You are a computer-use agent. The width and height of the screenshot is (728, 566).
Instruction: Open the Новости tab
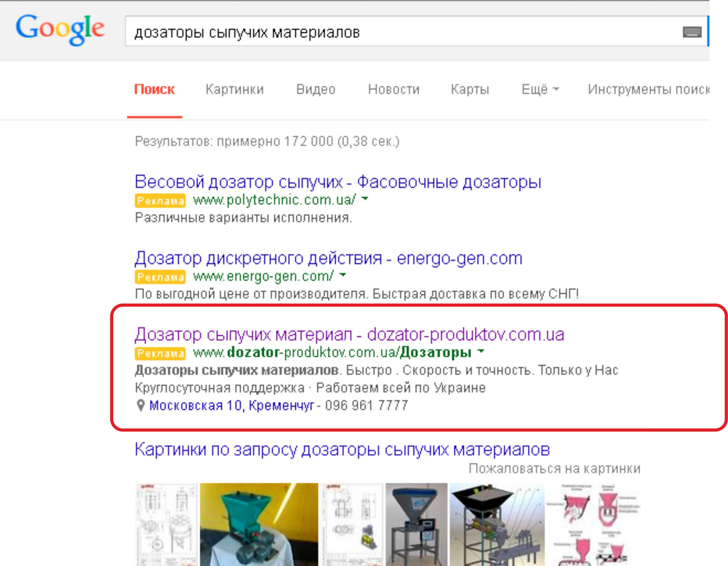(x=394, y=89)
